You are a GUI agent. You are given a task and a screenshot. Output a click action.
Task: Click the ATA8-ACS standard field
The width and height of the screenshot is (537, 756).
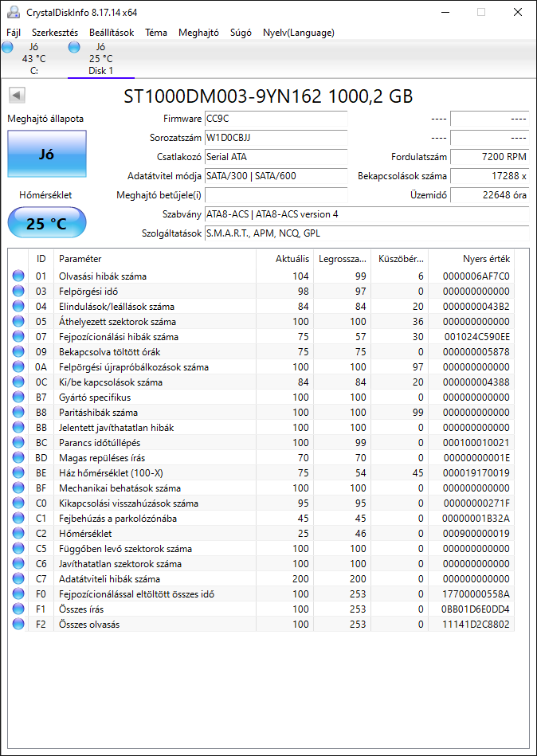pyautogui.click(x=366, y=214)
